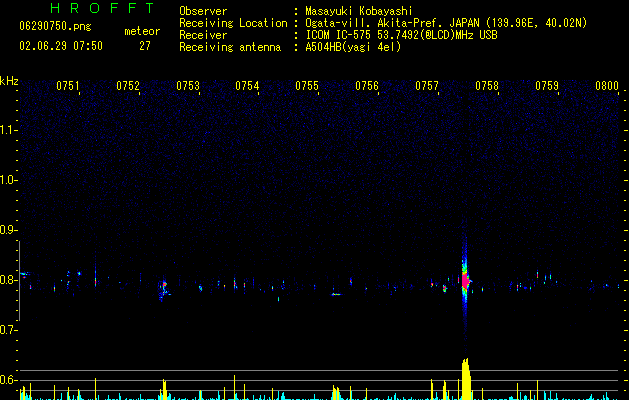The height and width of the screenshot is (400, 629).
Task: Click the 0.6 kHz axis label
Action: [7, 380]
